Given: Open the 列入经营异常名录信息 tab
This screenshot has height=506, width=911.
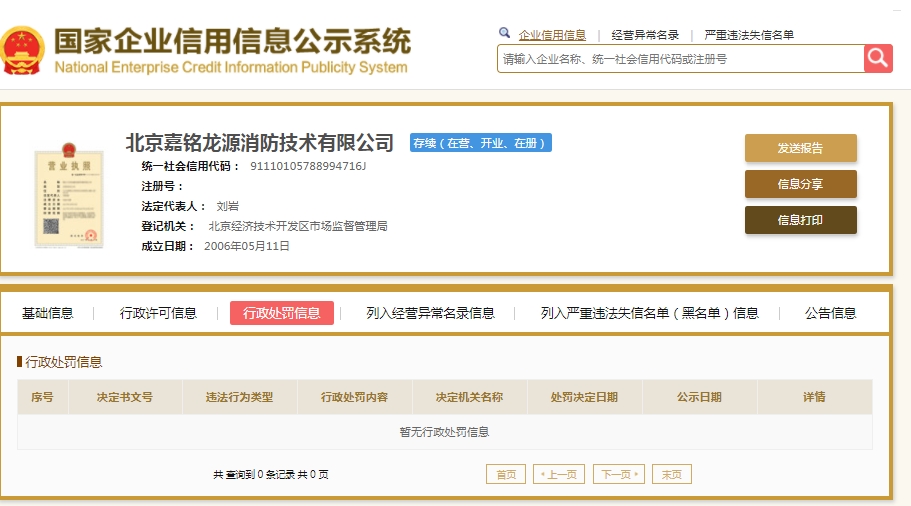Looking at the screenshot, I should click(430, 313).
